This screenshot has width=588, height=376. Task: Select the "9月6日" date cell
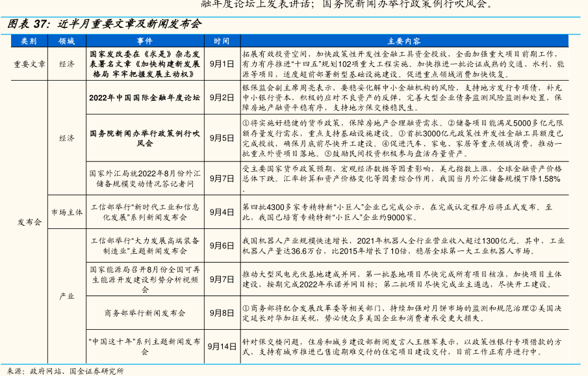point(222,246)
